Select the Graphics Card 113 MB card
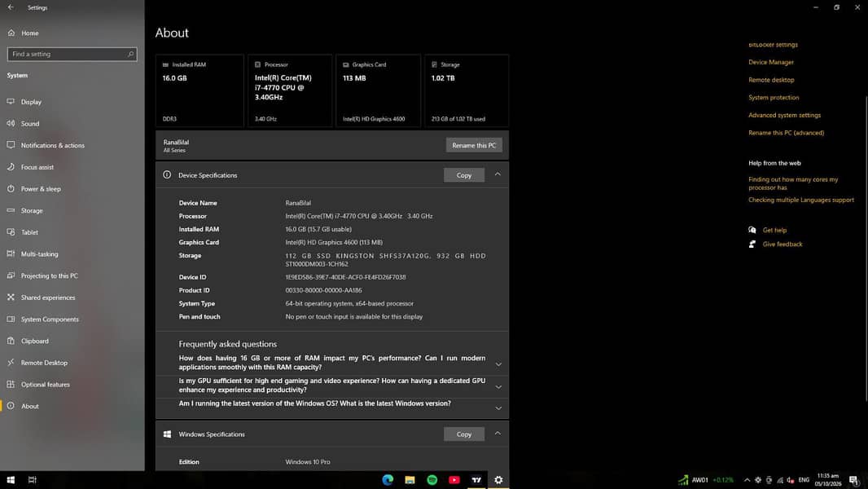The width and height of the screenshot is (868, 489). (378, 90)
